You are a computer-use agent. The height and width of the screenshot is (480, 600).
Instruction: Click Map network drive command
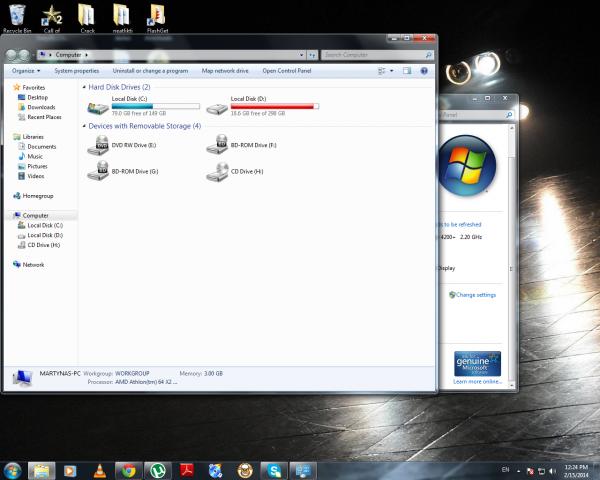pyautogui.click(x=225, y=71)
